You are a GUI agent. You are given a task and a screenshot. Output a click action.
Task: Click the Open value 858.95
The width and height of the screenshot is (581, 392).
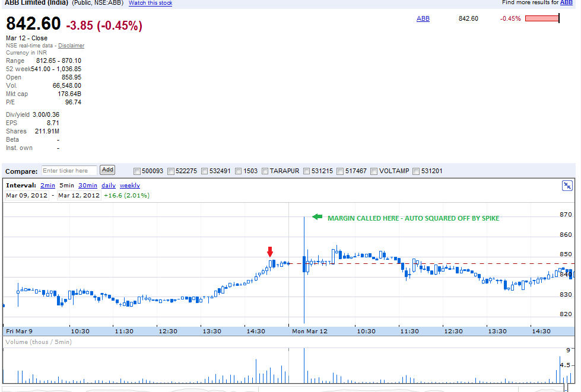click(x=71, y=77)
